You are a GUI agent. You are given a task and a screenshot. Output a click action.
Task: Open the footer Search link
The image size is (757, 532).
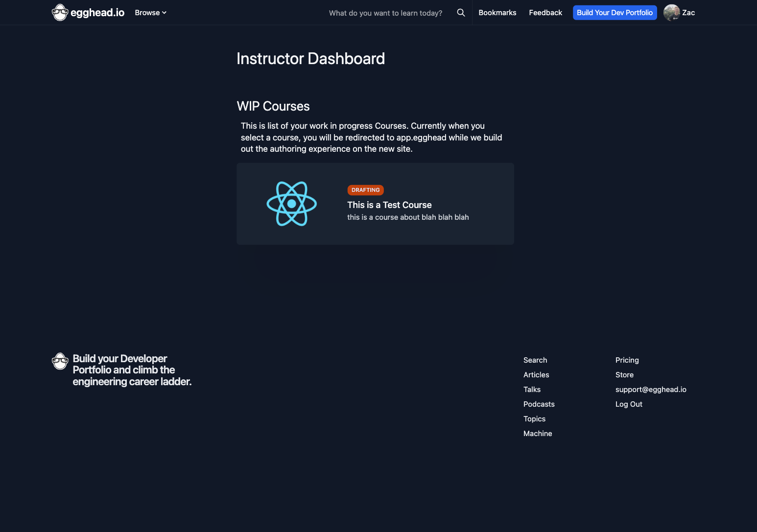pos(535,360)
